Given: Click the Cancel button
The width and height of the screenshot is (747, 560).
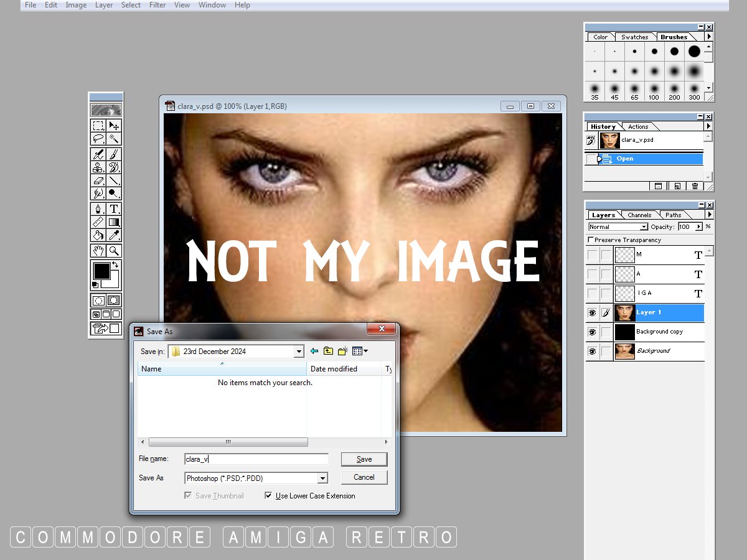Looking at the screenshot, I should pos(364,477).
